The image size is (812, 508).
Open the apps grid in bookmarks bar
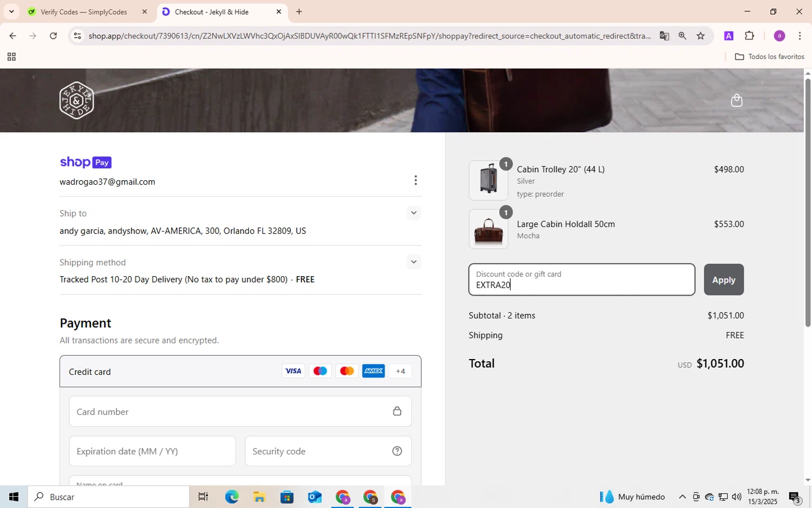pyautogui.click(x=11, y=57)
